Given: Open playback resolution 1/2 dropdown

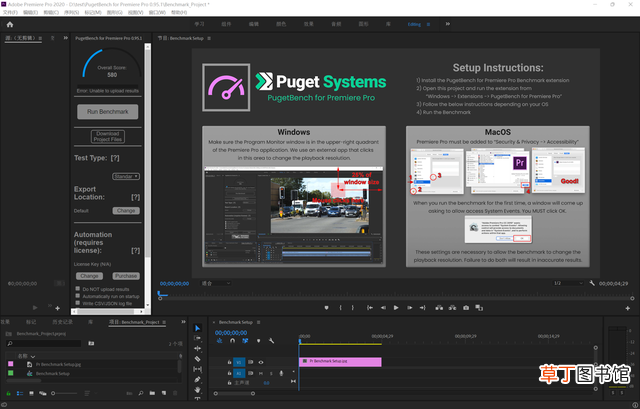Looking at the screenshot, I should (568, 283).
